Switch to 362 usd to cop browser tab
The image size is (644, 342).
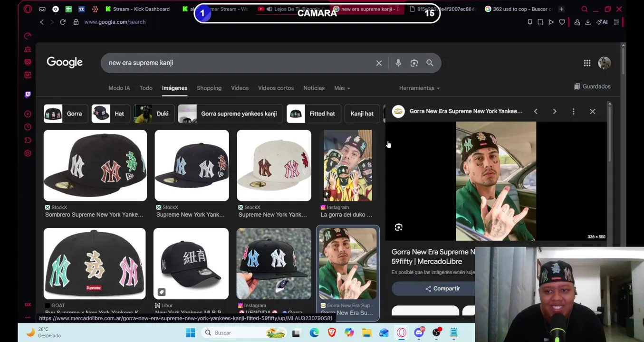pos(518,9)
